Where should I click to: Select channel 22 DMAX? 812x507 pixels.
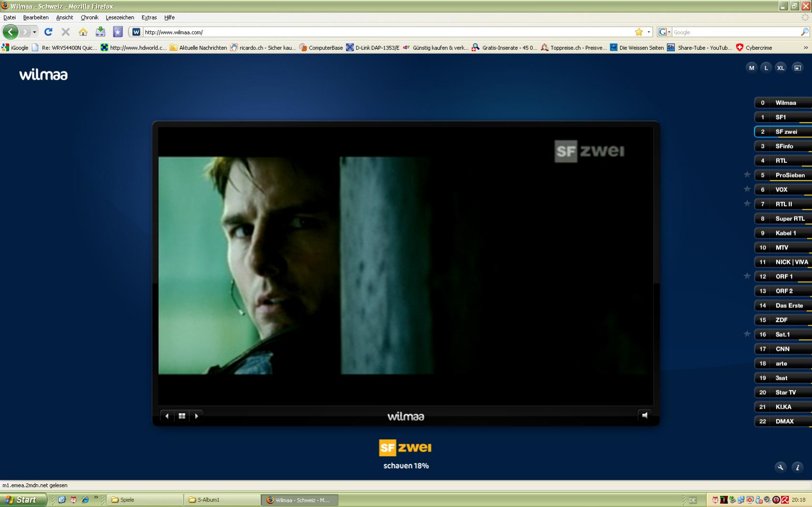[783, 421]
